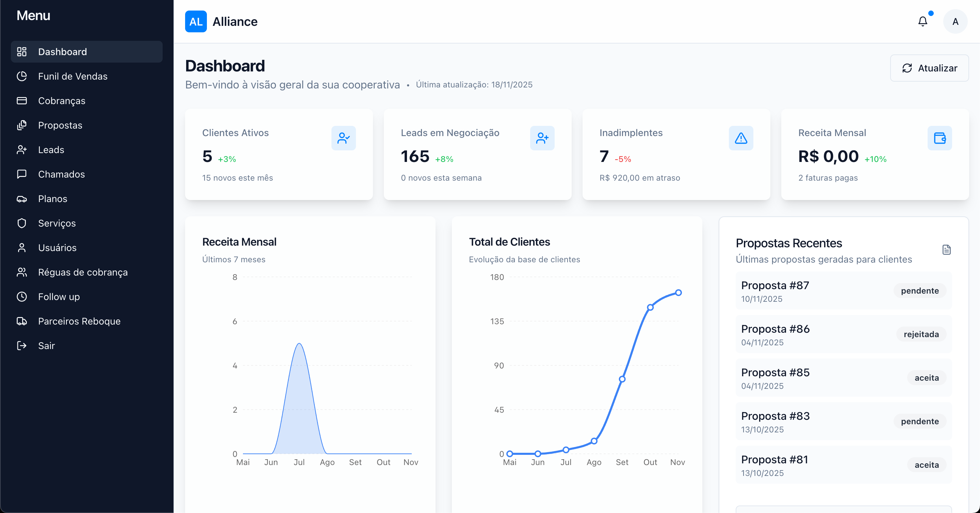Click the Sair logout icon

[x=22, y=345]
